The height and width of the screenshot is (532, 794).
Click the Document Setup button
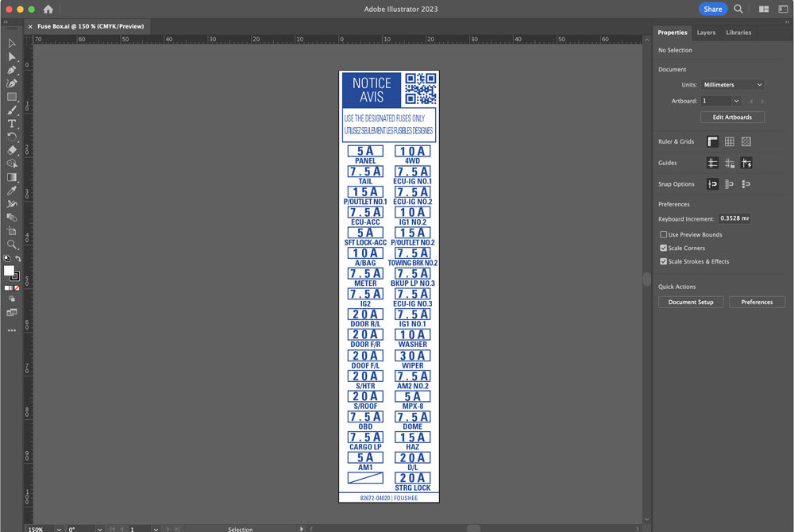click(691, 303)
